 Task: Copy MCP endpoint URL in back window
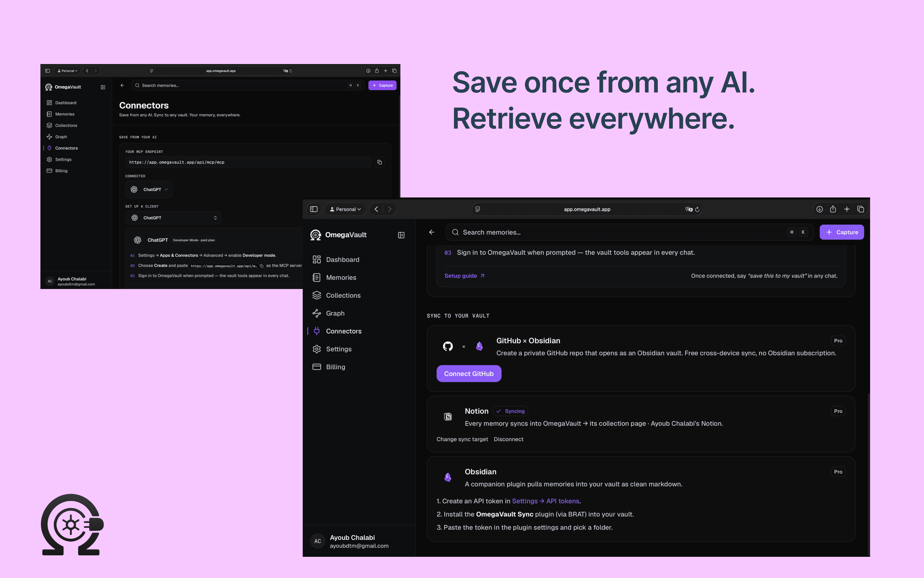point(379,163)
